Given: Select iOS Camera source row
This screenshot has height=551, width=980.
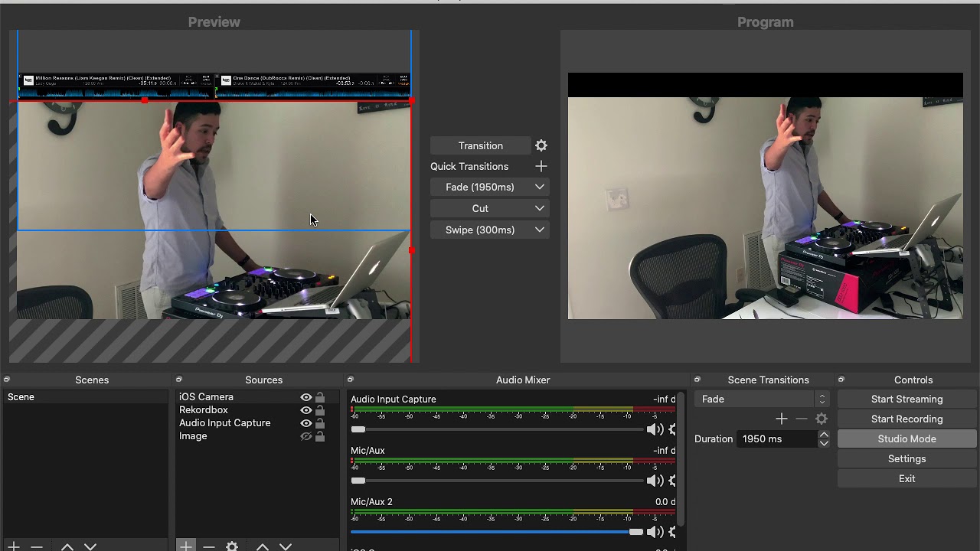Looking at the screenshot, I should pos(256,397).
